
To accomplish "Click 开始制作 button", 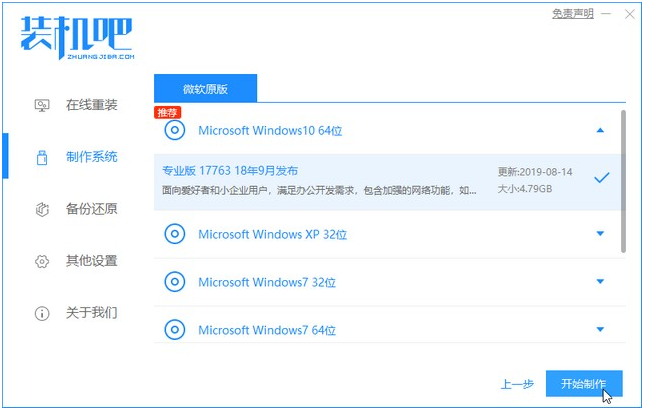I will coord(584,384).
